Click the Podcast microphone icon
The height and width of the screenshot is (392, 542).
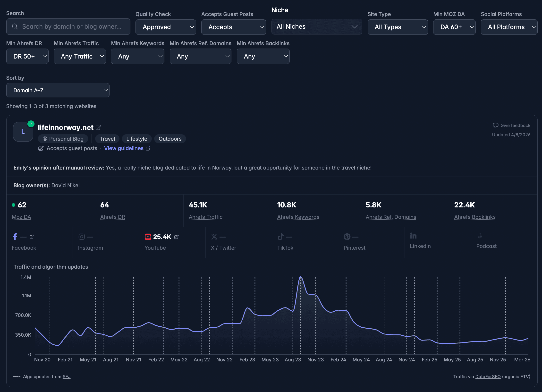pyautogui.click(x=480, y=236)
